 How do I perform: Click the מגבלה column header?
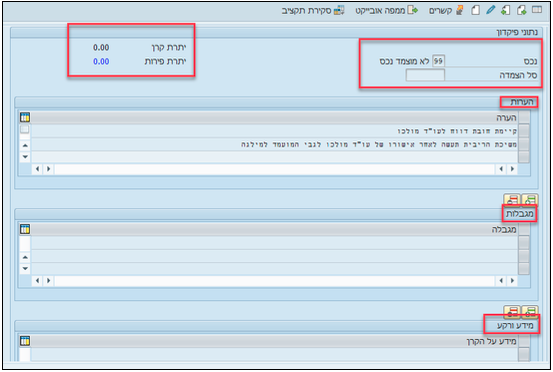274,230
